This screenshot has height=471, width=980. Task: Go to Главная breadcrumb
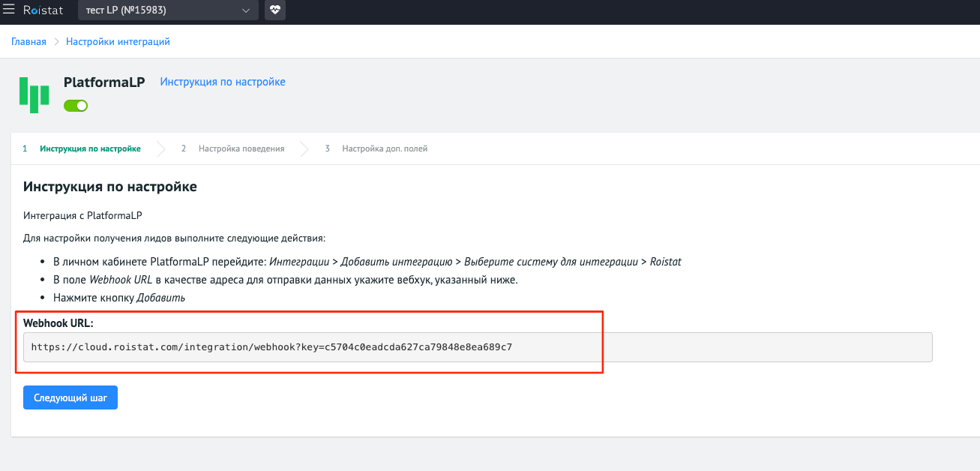28,41
